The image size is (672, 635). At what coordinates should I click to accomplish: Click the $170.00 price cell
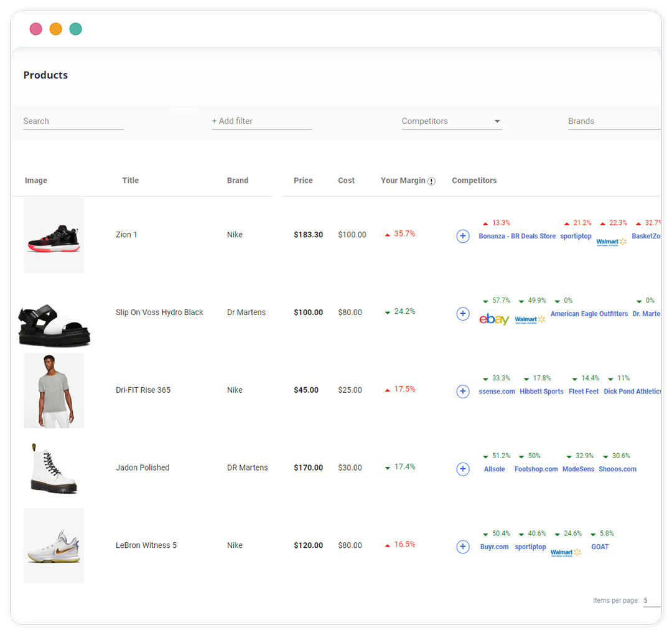(x=308, y=468)
